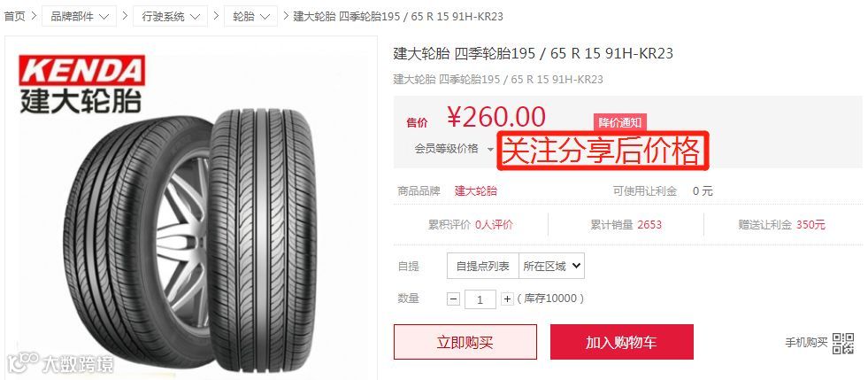View the 0人评价 reviews link
The width and height of the screenshot is (868, 380).
coord(495,225)
